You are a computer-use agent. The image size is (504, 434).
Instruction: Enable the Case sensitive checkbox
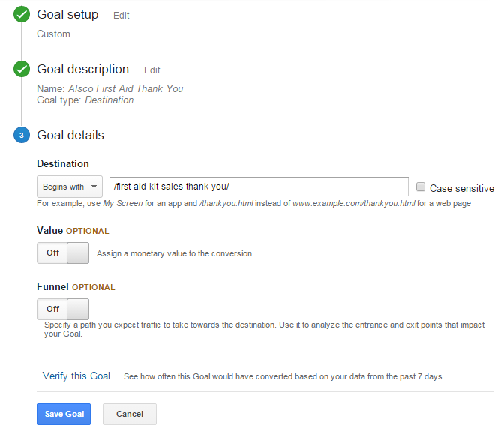pos(421,187)
